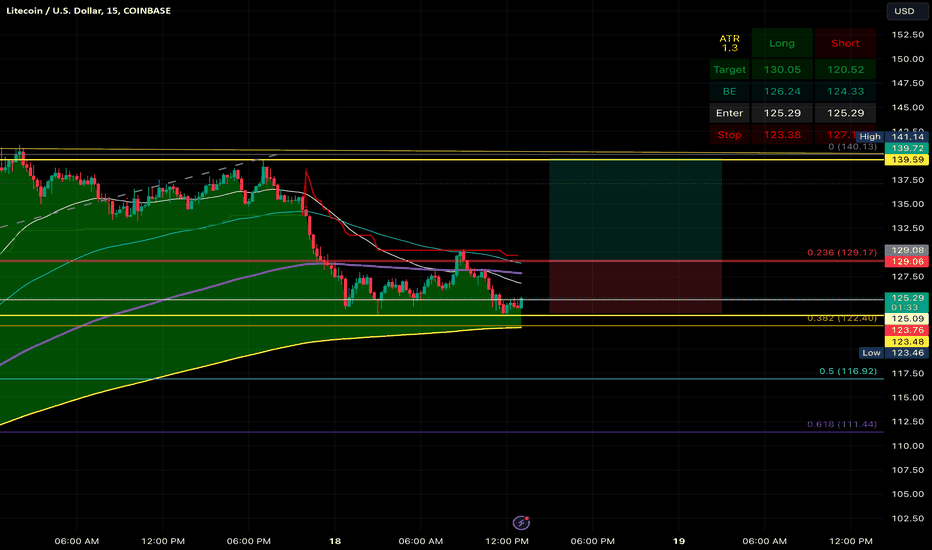This screenshot has width=932, height=550.
Task: Select the Short target value 120.52
Action: pos(845,70)
